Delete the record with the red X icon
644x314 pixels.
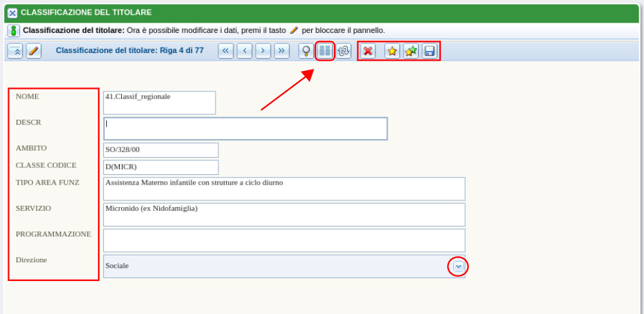(368, 51)
